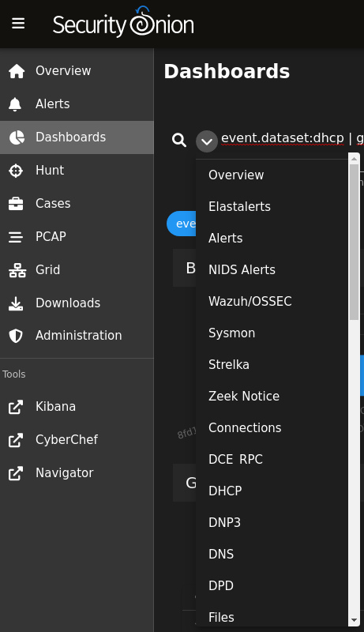The image size is (364, 632).
Task: Navigate to PCAP
Action: [77, 236]
